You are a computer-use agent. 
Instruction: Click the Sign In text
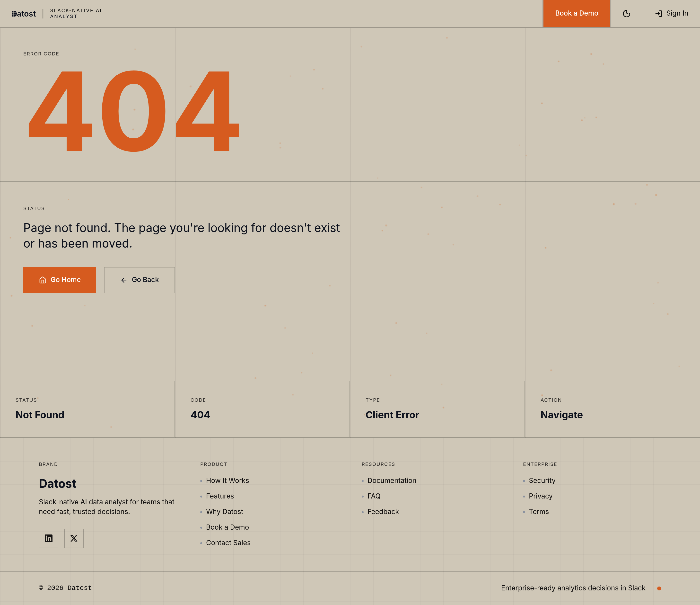click(x=677, y=13)
